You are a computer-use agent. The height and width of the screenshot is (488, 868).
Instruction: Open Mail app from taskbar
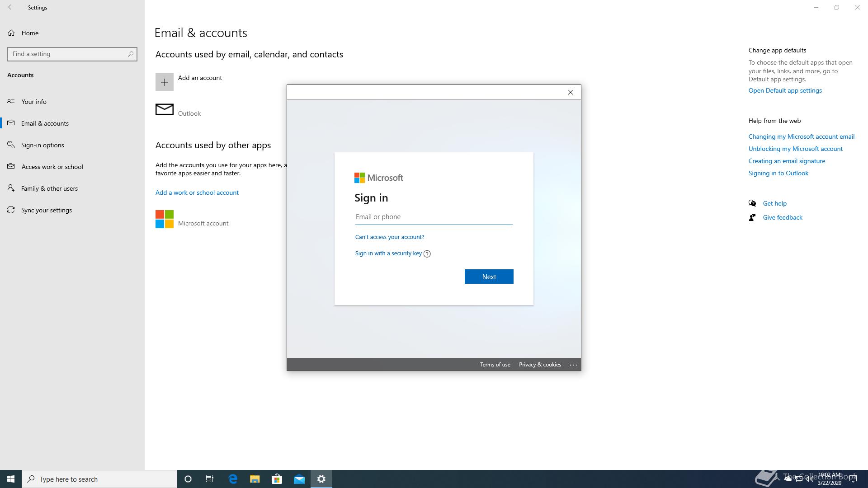tap(299, 479)
